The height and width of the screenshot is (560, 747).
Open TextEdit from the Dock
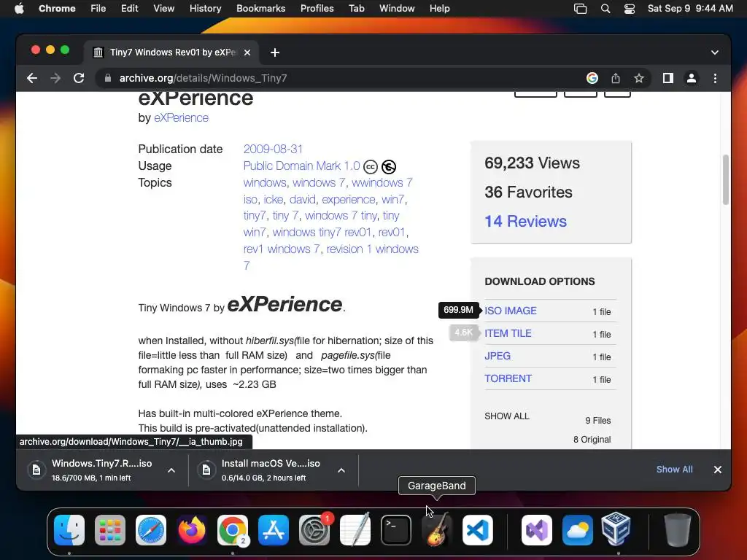point(355,530)
